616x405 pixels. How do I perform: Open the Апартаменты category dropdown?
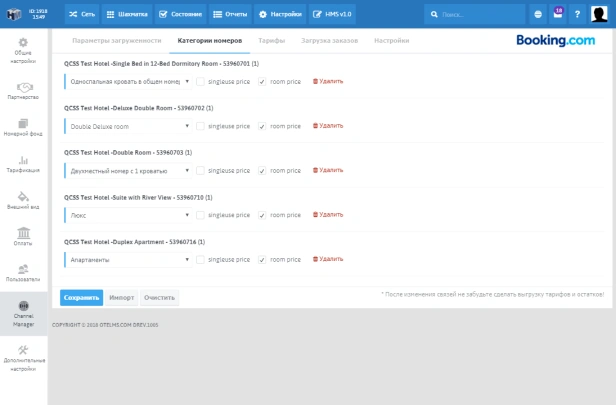[x=129, y=259]
